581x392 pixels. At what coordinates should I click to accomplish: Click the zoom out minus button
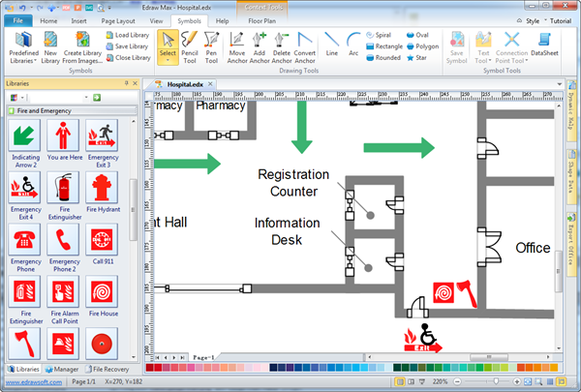point(457,381)
